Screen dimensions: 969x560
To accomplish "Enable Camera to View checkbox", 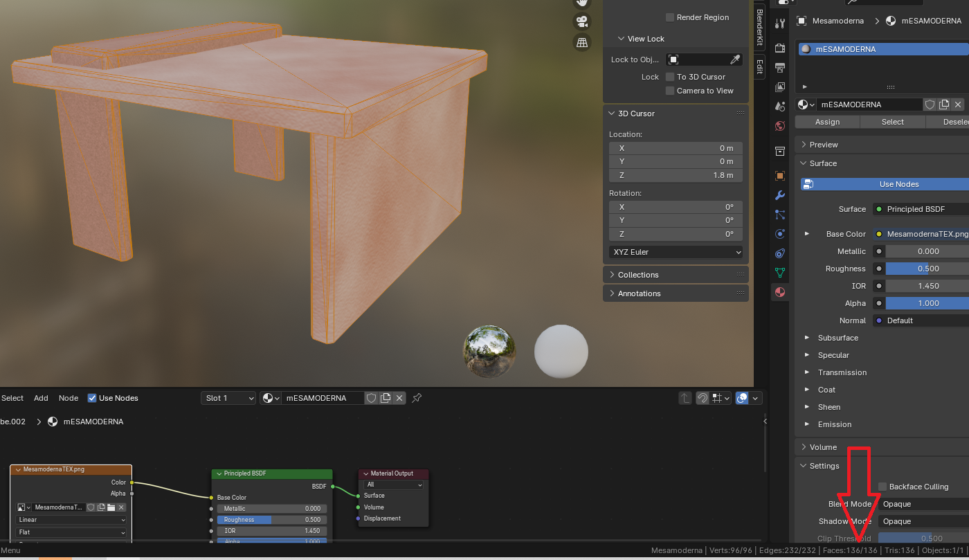I will click(670, 91).
